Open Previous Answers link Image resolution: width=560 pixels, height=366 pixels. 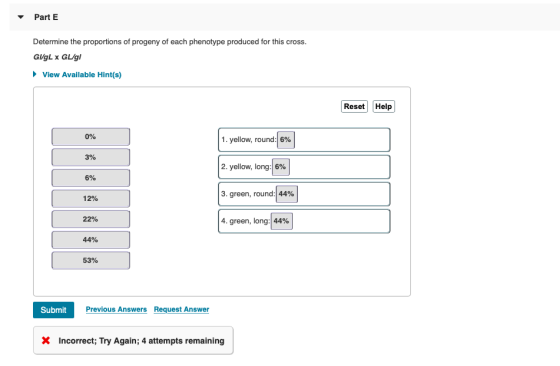tap(116, 309)
